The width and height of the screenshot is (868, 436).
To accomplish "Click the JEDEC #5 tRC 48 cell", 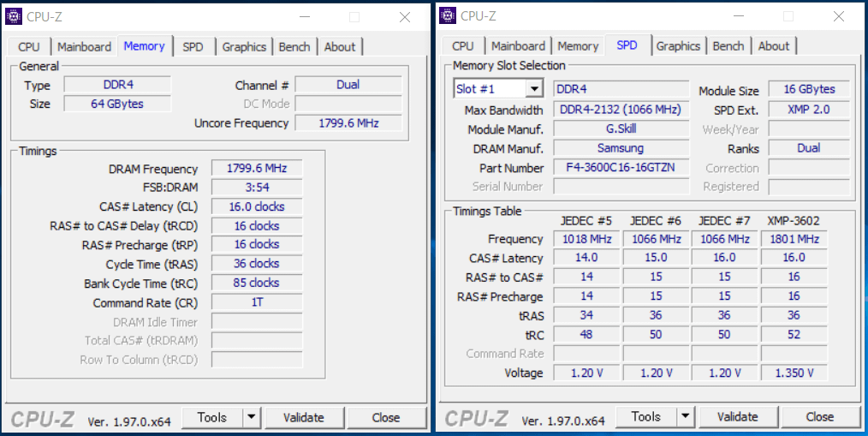I will tap(586, 335).
